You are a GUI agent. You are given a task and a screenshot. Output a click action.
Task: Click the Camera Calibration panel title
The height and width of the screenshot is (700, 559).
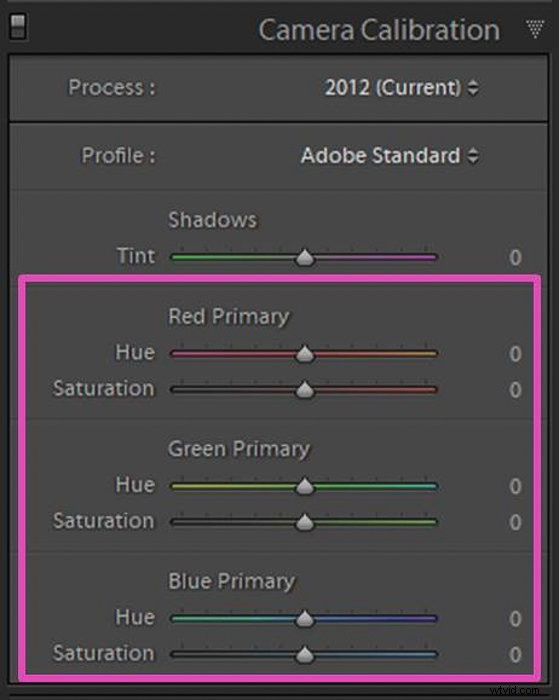coord(379,30)
